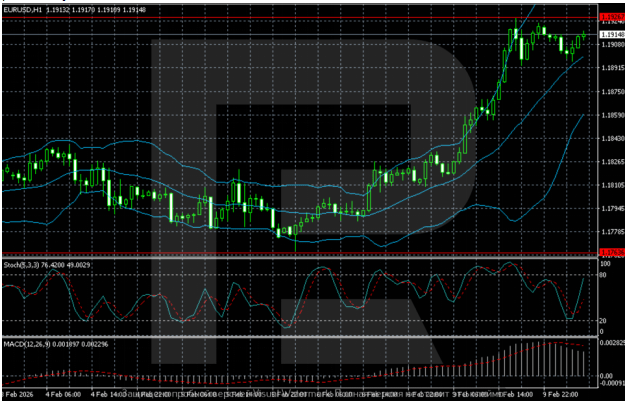Click the Stochastic level 80 axis label
The width and height of the screenshot is (626, 404).
[x=603, y=273]
